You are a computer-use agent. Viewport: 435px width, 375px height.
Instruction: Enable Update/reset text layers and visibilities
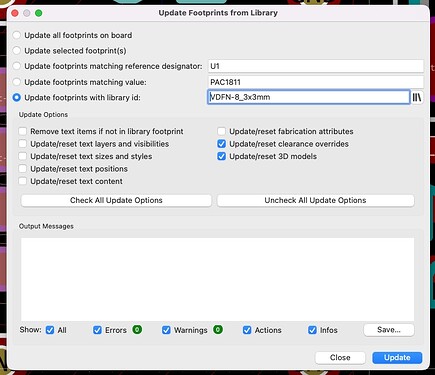pos(23,144)
